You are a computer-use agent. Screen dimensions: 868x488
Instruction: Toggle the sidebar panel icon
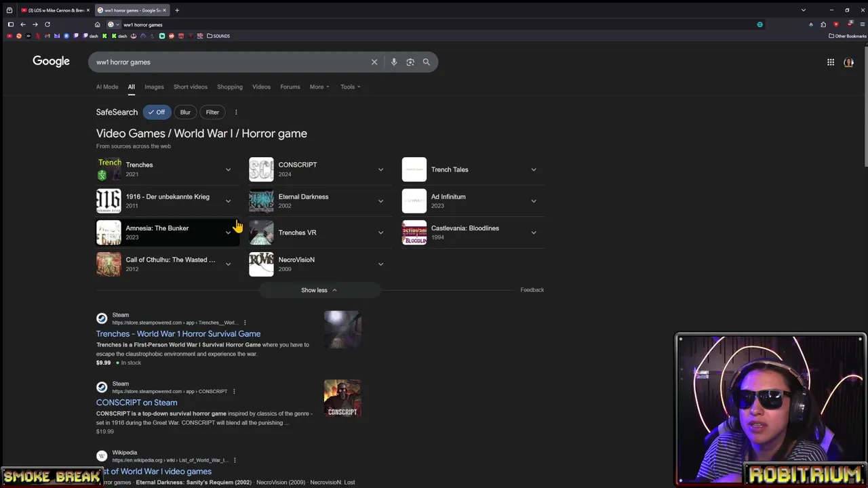click(x=10, y=24)
